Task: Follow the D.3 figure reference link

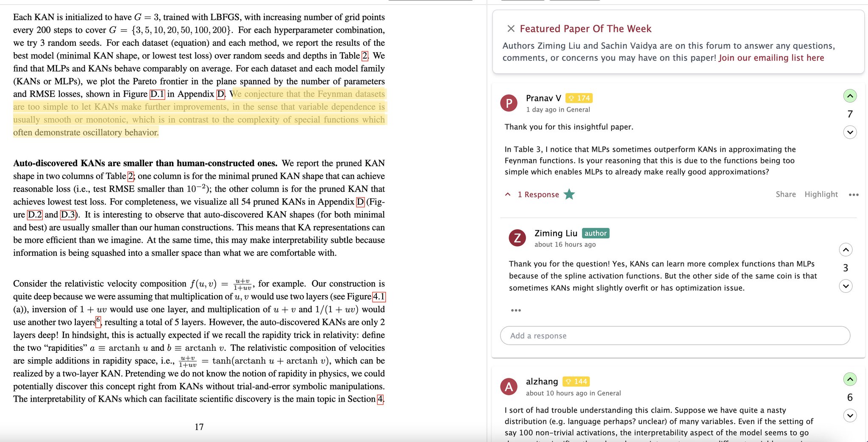Action: 68,214
